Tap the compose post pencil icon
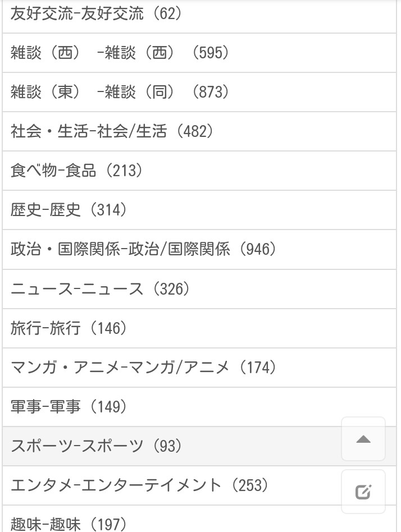Screen dimensions: 401x532 point(363,492)
